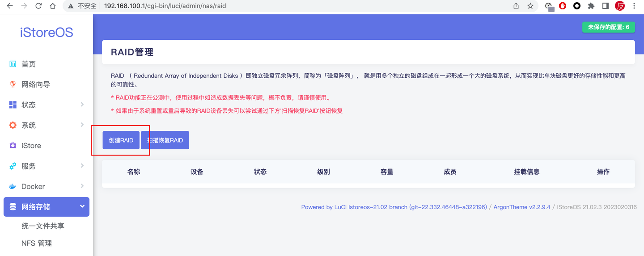Click the browser address bar URL

click(x=165, y=6)
